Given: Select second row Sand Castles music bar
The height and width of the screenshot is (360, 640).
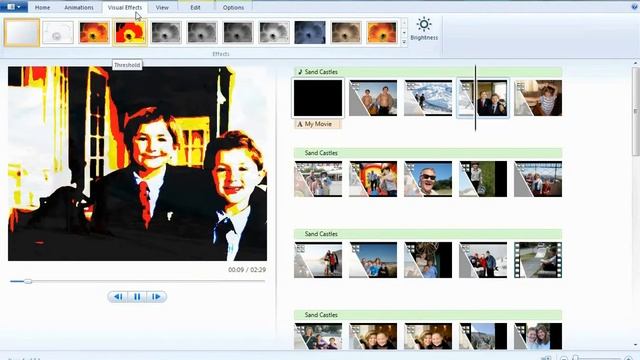Looking at the screenshot, I should point(428,153).
